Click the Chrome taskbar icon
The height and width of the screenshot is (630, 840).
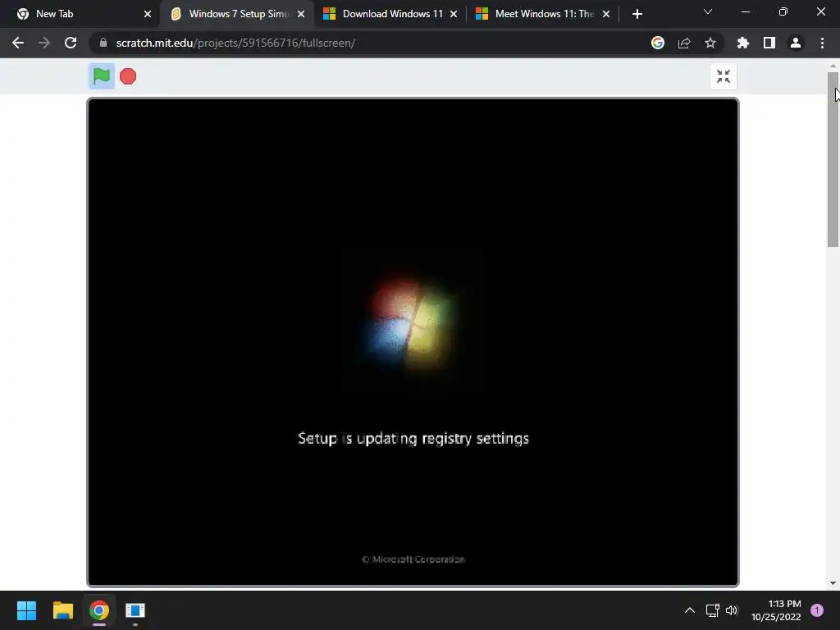[x=99, y=610]
